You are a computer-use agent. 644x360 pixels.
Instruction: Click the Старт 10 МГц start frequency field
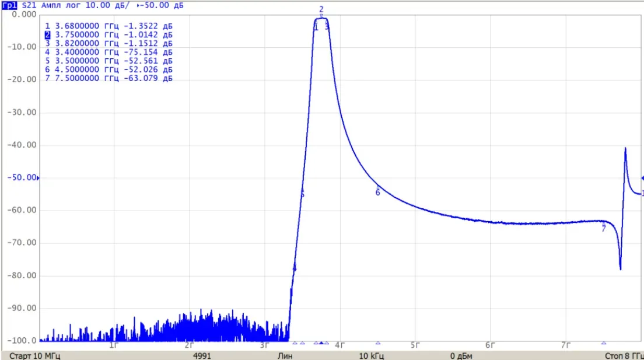[34, 355]
